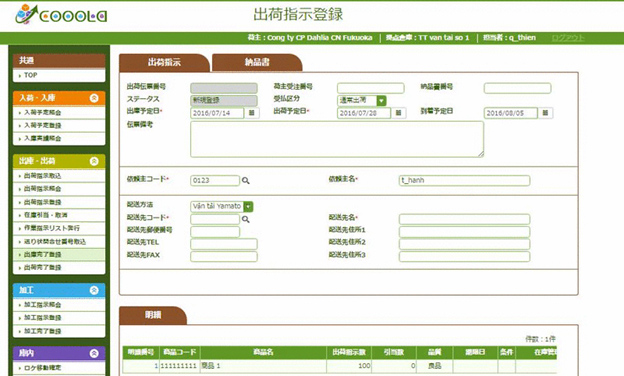Open the 受払区分 dropdown
The image size is (624, 376).
(x=381, y=101)
